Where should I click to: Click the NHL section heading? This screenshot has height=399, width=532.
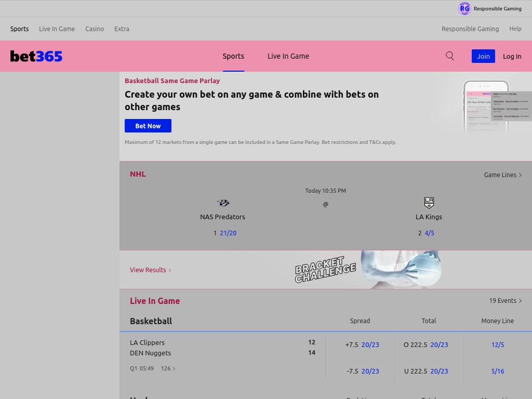(138, 174)
